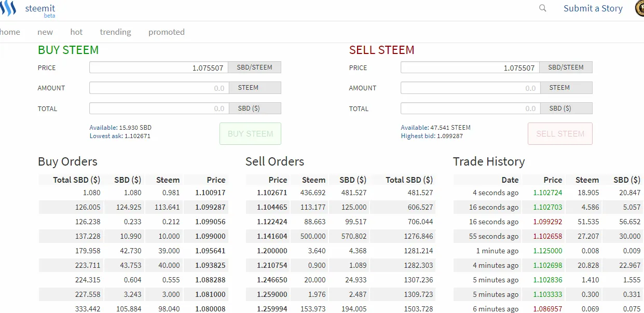Focus the Buy Steem amount field
The height and width of the screenshot is (313, 644).
159,88
